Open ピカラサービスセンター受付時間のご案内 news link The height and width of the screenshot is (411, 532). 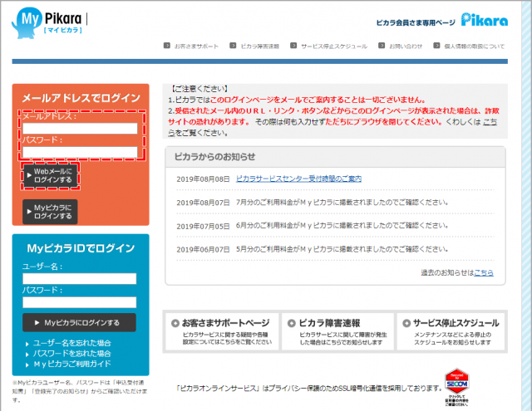pyautogui.click(x=298, y=179)
